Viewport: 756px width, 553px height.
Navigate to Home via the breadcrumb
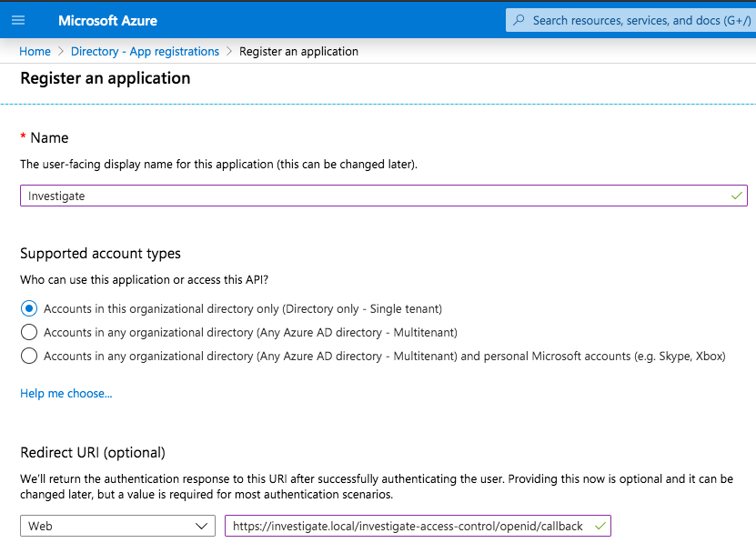point(35,51)
